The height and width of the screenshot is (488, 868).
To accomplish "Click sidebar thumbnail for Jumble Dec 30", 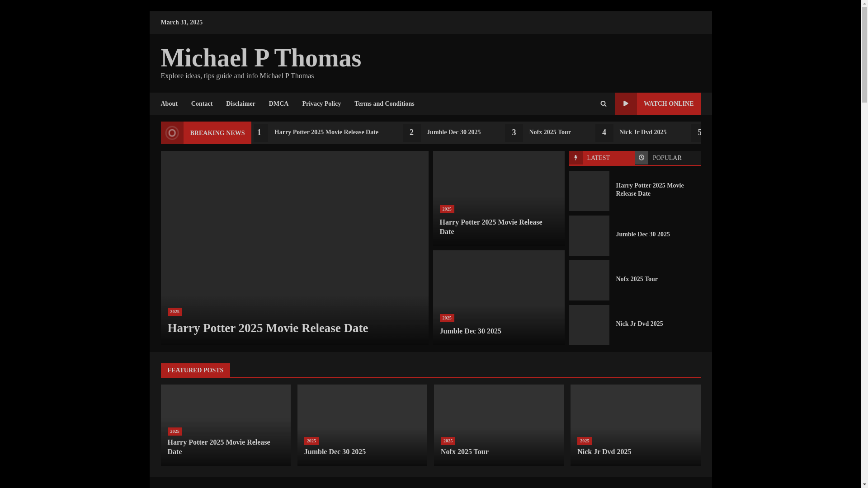I will tap(589, 235).
